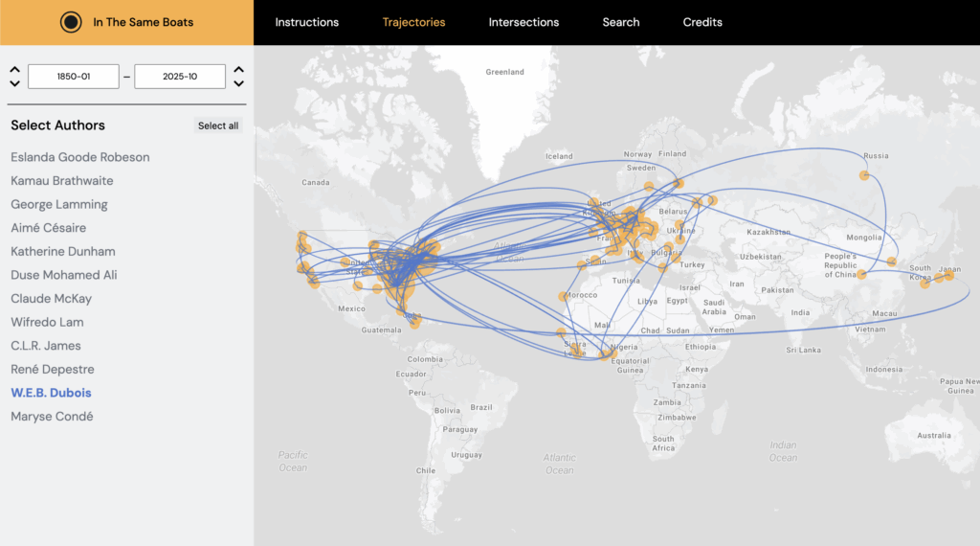
Task: Increase the end date with the up arrow
Action: (238, 69)
